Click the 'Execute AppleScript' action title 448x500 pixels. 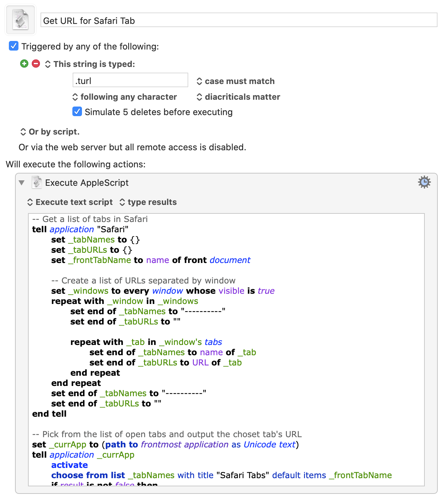pos(87,183)
